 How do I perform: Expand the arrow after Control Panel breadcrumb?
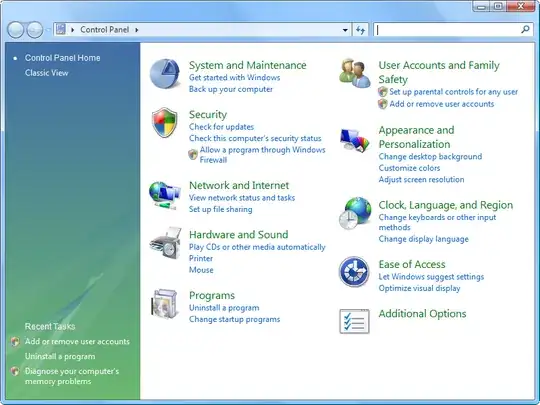coord(137,30)
